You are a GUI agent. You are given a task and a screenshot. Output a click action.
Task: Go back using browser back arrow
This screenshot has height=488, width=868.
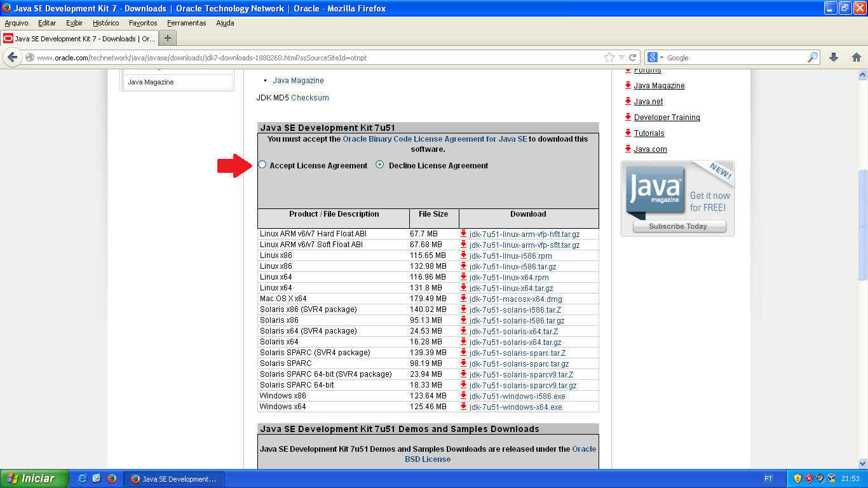pyautogui.click(x=11, y=57)
